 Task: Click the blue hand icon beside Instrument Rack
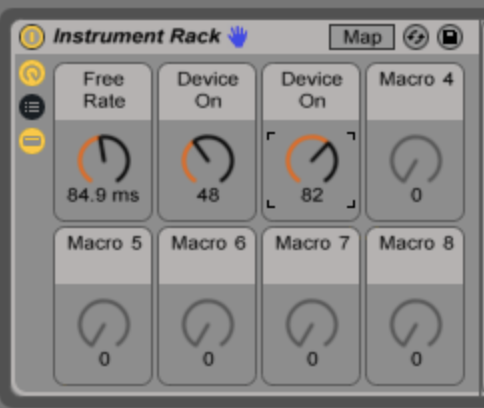click(238, 36)
